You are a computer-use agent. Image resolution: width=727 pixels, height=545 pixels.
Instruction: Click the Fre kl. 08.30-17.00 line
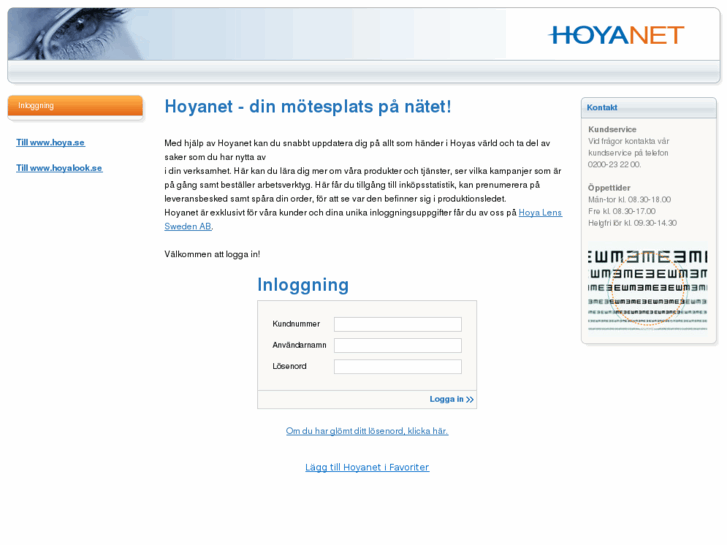pyautogui.click(x=622, y=211)
